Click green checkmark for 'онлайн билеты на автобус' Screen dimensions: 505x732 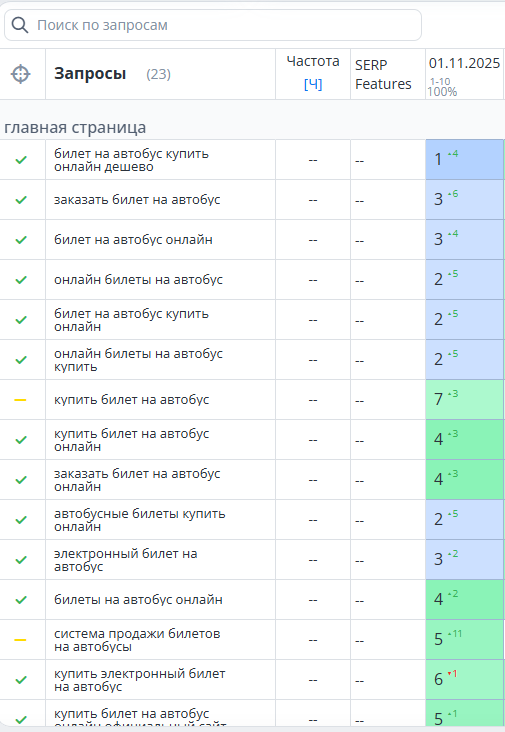click(21, 280)
